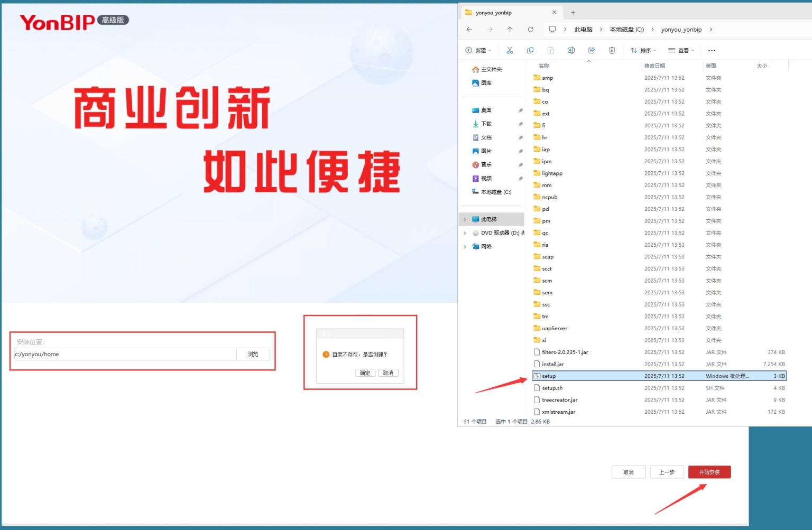Click the Refresh icon in the address bar
The height and width of the screenshot is (530, 812).
530,29
